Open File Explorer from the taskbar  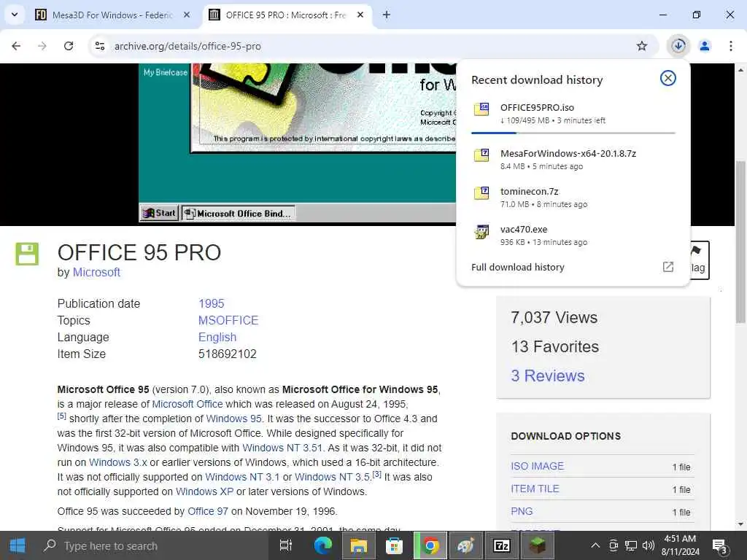(x=358, y=545)
